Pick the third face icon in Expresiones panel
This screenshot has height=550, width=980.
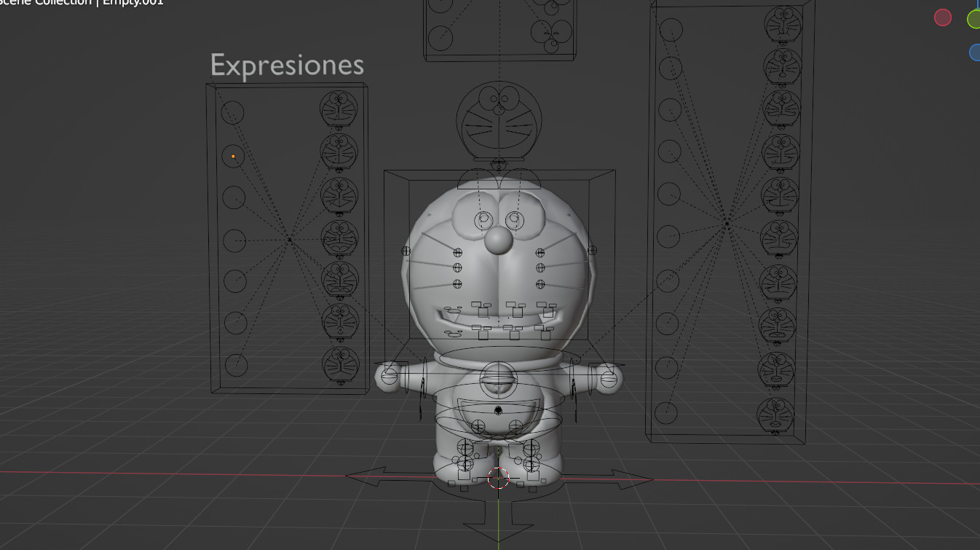[340, 195]
